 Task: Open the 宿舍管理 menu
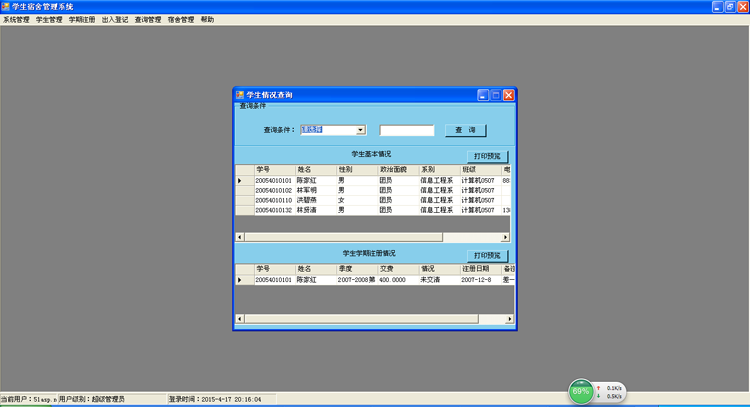pyautogui.click(x=181, y=20)
